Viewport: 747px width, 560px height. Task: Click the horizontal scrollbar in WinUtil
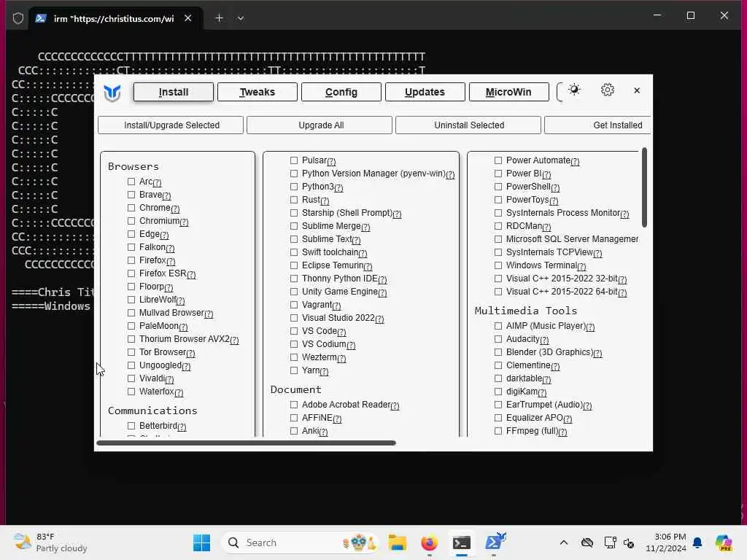coord(246,443)
